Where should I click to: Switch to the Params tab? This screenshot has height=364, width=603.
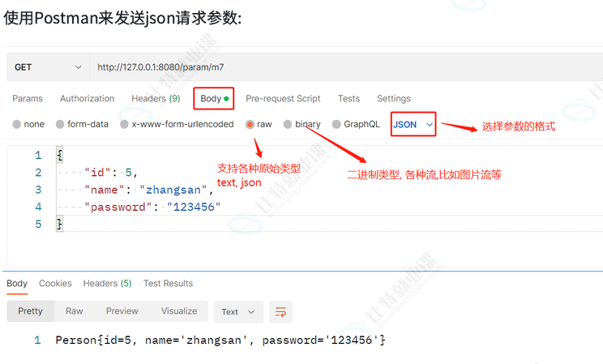pyautogui.click(x=28, y=99)
